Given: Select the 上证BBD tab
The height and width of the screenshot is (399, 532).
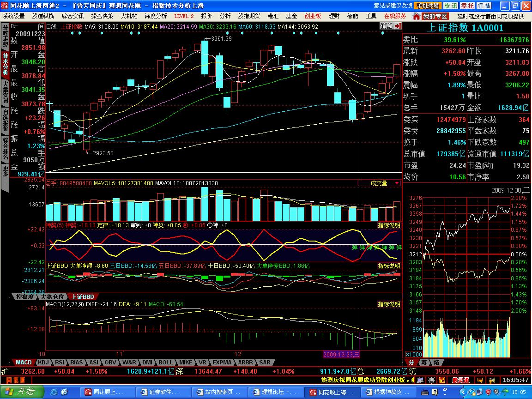Looking at the screenshot, I should (x=83, y=297).
